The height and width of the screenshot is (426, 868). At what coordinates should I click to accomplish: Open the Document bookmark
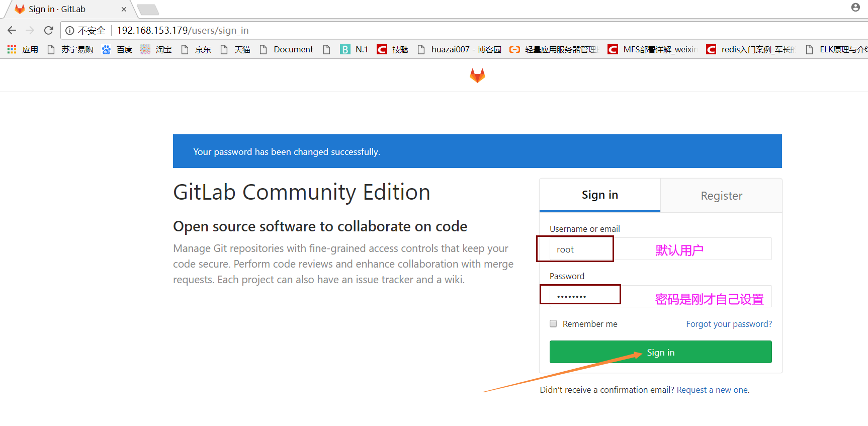pos(286,49)
